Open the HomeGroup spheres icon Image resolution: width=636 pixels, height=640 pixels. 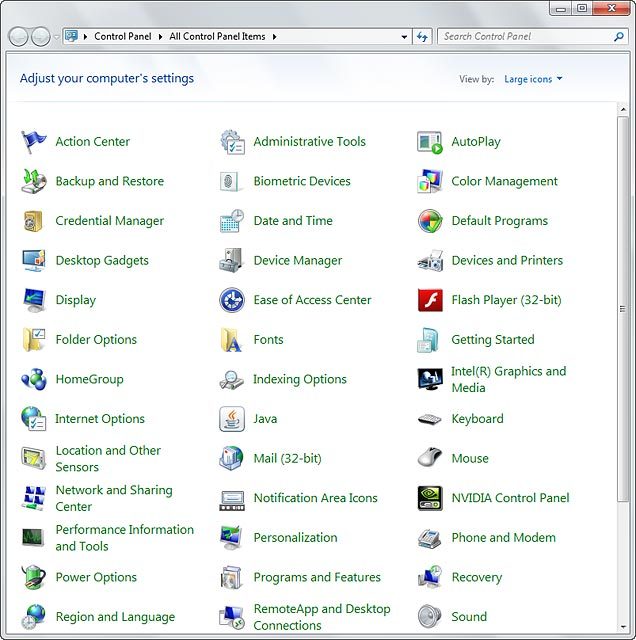34,379
